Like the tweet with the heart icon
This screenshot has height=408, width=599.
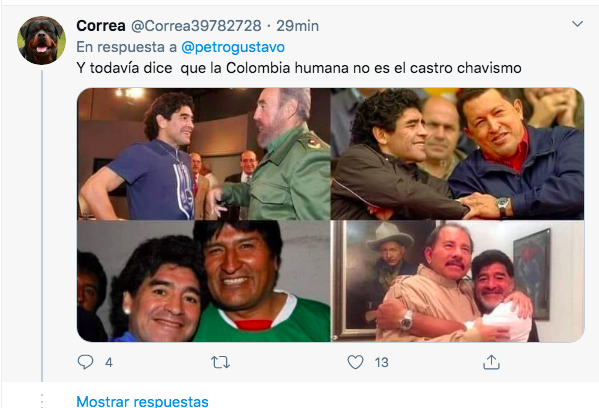click(355, 362)
